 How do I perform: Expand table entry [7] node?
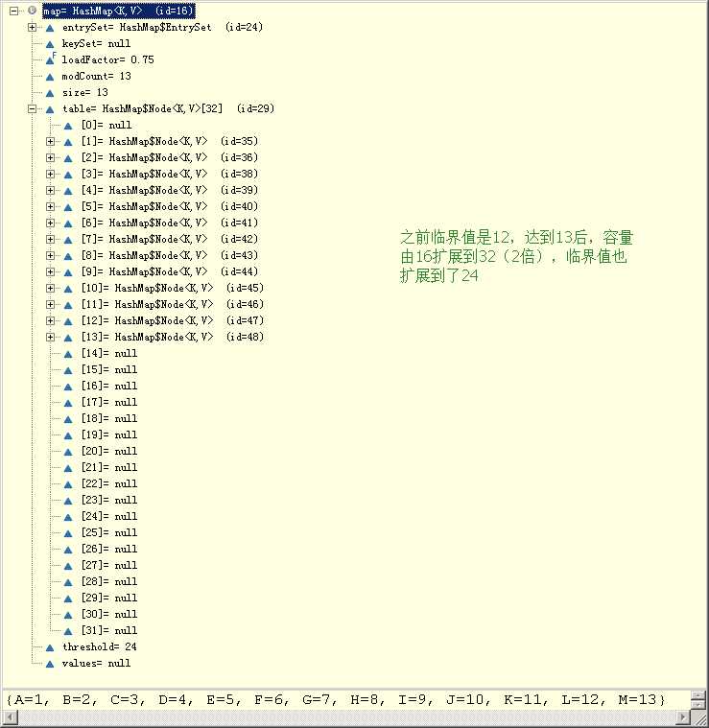tap(50, 239)
